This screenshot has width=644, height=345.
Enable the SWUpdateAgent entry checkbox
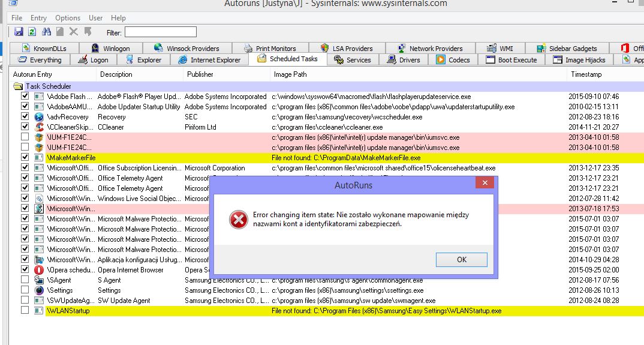(x=25, y=300)
